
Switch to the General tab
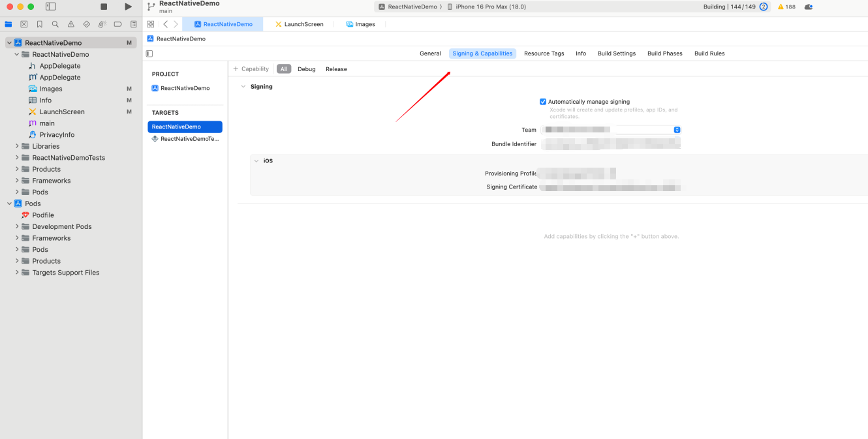click(x=430, y=53)
